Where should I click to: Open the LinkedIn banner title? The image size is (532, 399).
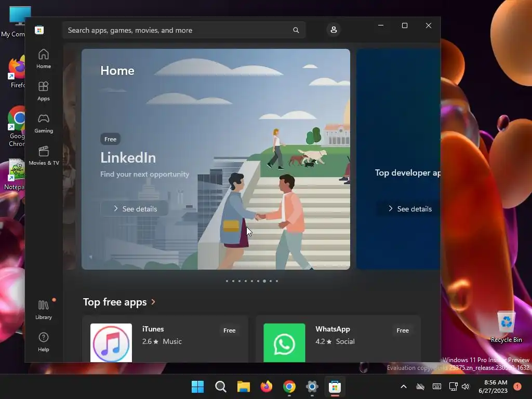coord(128,158)
